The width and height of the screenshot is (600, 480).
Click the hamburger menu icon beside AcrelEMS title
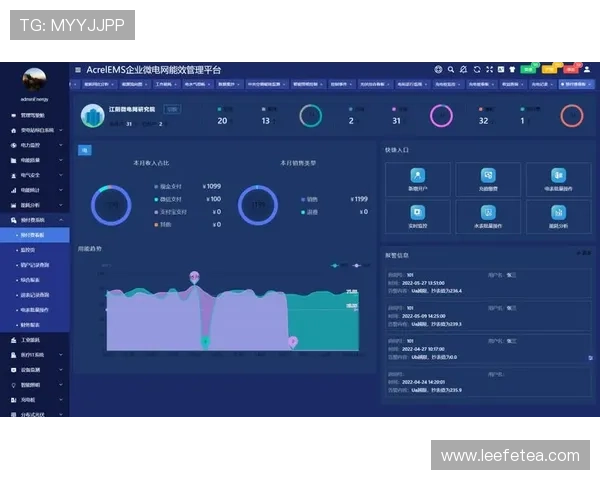pos(78,70)
